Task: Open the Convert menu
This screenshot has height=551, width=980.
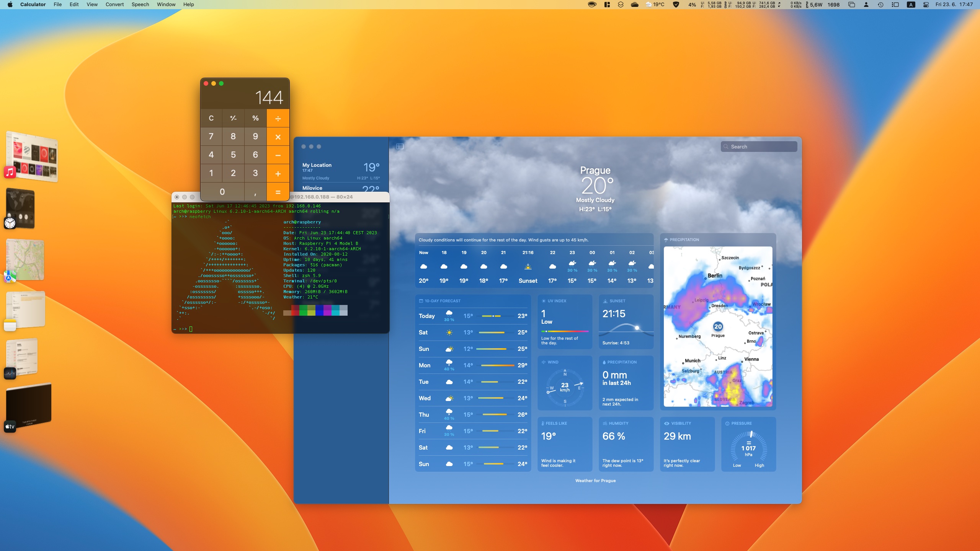Action: [x=114, y=5]
